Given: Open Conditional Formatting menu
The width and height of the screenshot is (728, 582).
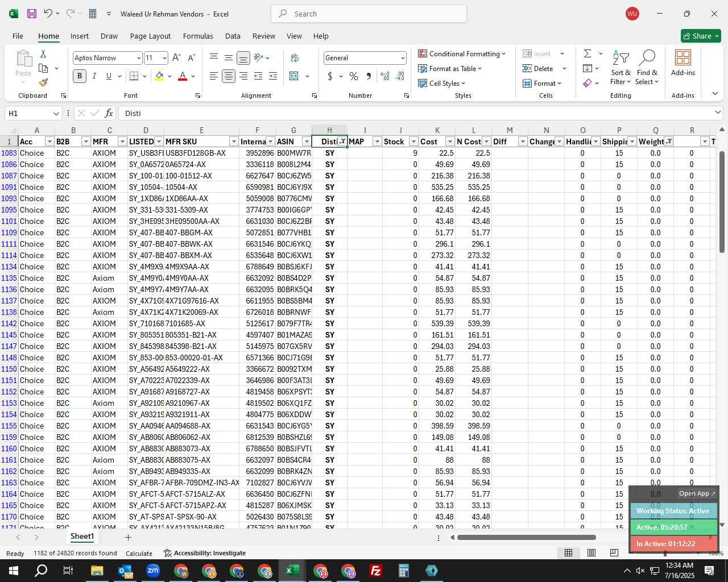Looking at the screenshot, I should click(x=462, y=53).
